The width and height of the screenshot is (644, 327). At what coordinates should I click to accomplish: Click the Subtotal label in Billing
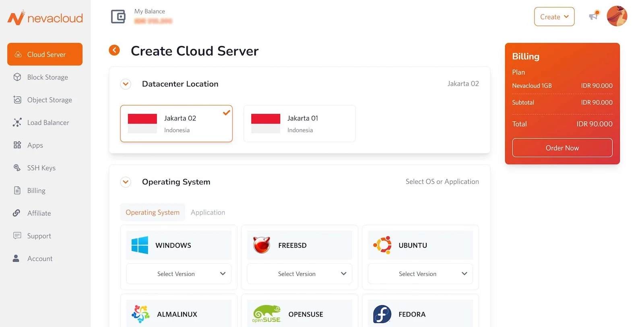(523, 102)
